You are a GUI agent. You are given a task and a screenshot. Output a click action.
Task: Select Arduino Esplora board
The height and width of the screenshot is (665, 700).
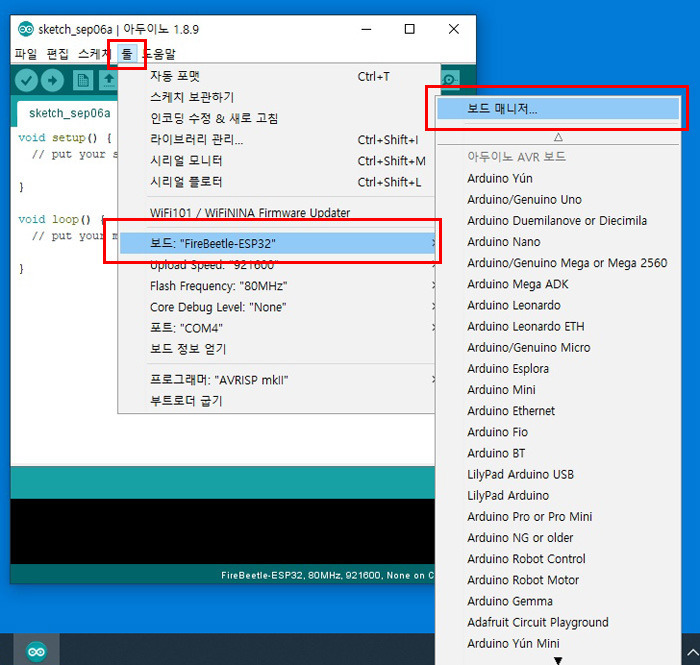point(558,369)
